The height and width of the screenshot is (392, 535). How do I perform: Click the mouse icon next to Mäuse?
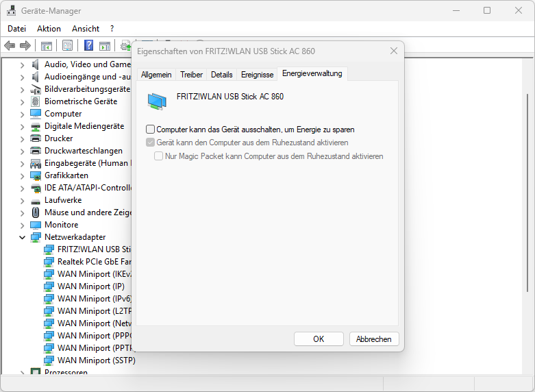(35, 212)
